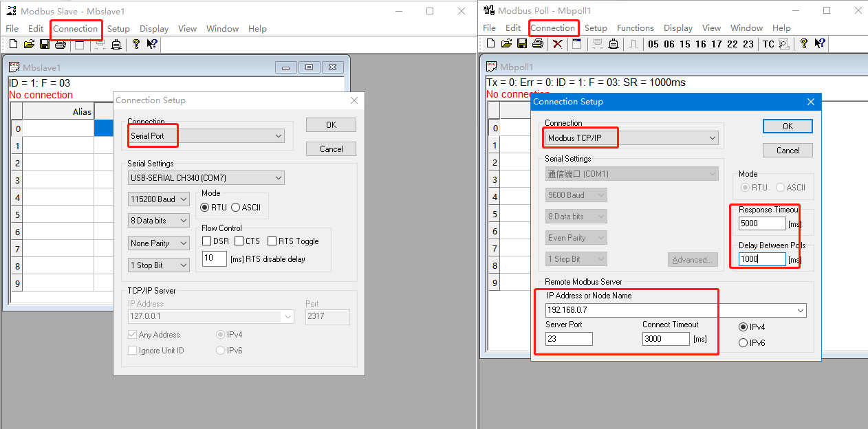Screen dimensions: 868x429
Task: Click the Open file icon in Modbus Slave toolbar
Action: (x=28, y=45)
